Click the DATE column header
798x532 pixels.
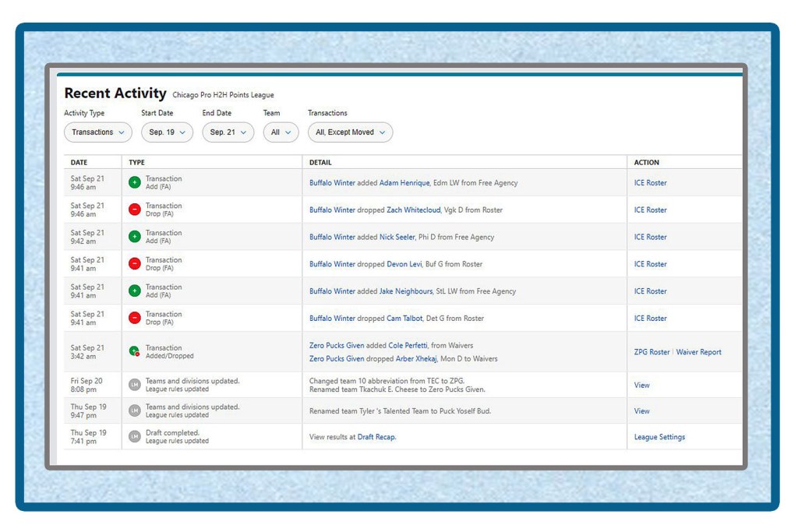pos(79,163)
